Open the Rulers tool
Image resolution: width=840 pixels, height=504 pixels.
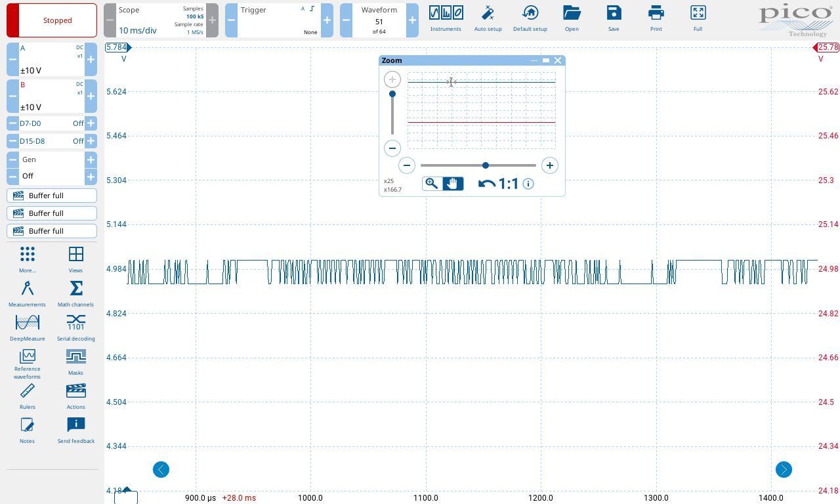pyautogui.click(x=27, y=395)
